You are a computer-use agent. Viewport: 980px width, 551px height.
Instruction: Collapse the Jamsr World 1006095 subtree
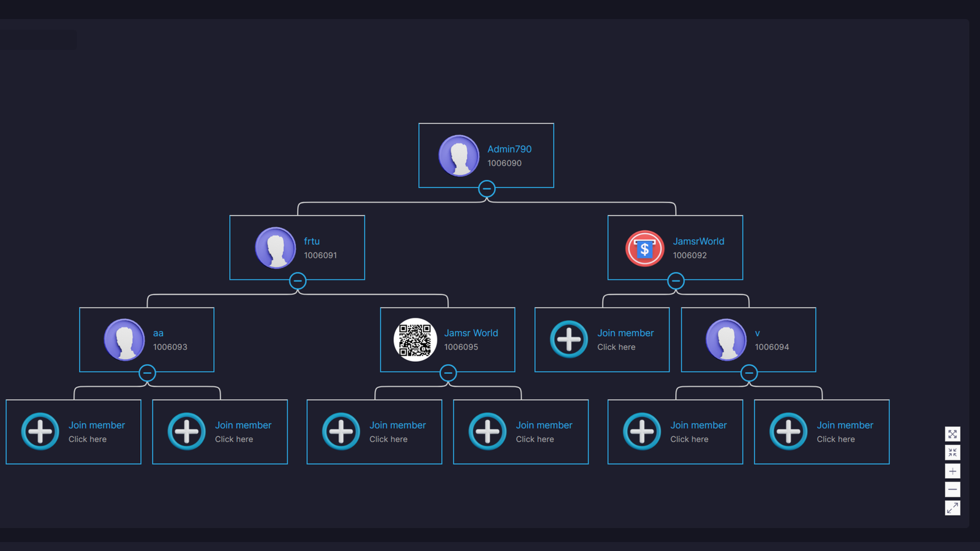(448, 373)
